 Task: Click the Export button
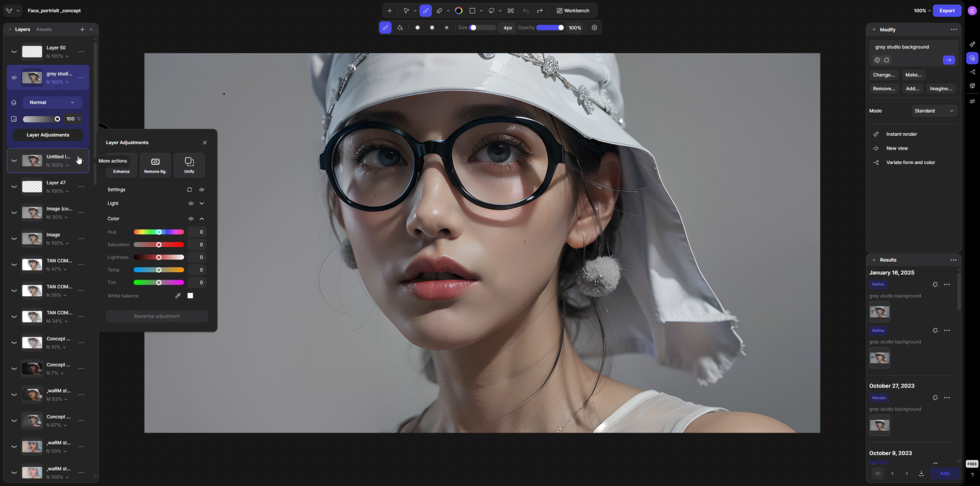(x=947, y=11)
